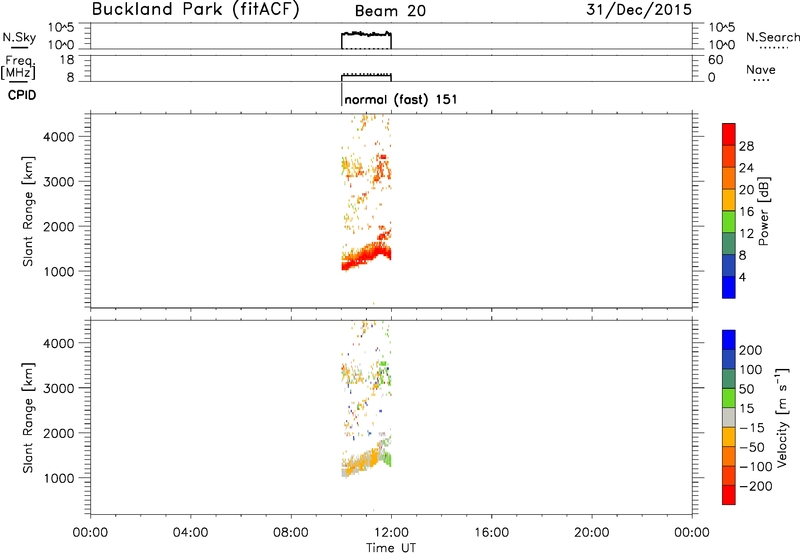Viewport: 800px width, 554px height.
Task: Click the "CPID" row label
Action: [21, 95]
